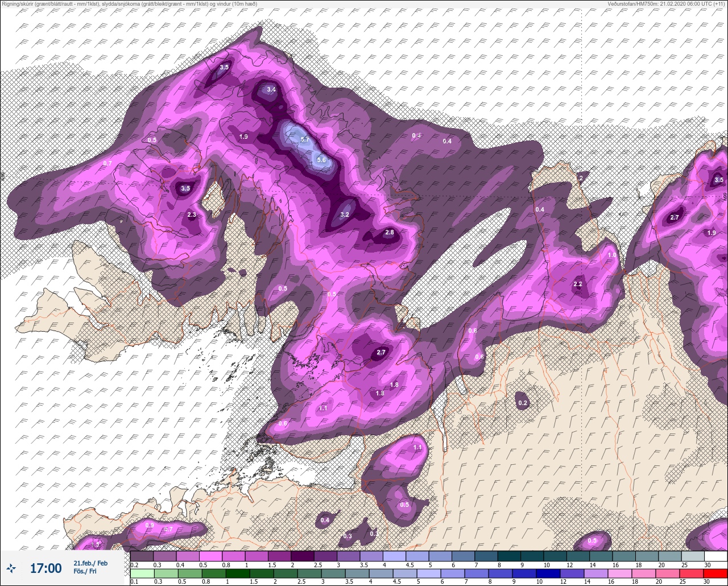
Task: Click the 5.6 precipitation value on the map
Action: pos(321,160)
